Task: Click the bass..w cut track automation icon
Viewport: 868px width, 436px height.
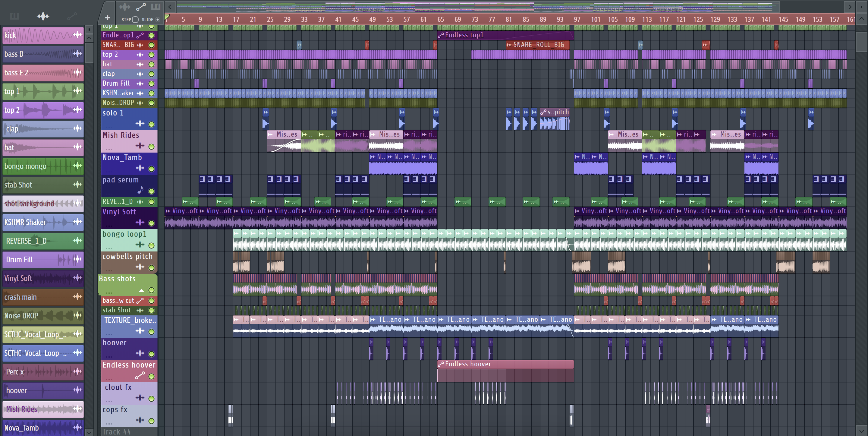Action: tap(140, 300)
